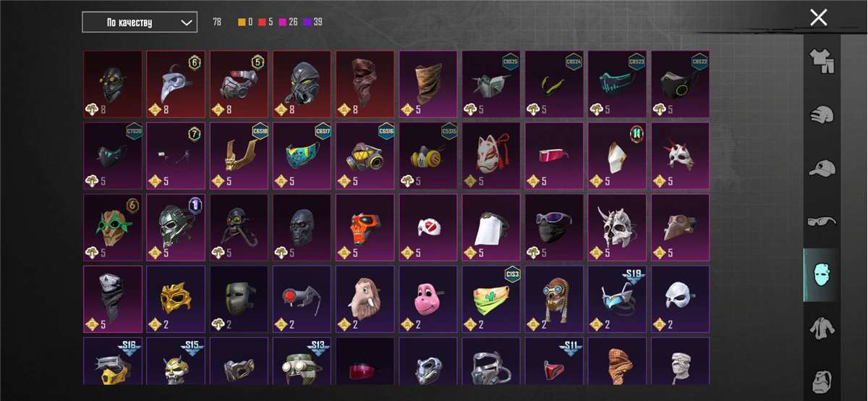Screen dimensions: 868x401
Task: Select the elephant head mask
Action: point(365,299)
